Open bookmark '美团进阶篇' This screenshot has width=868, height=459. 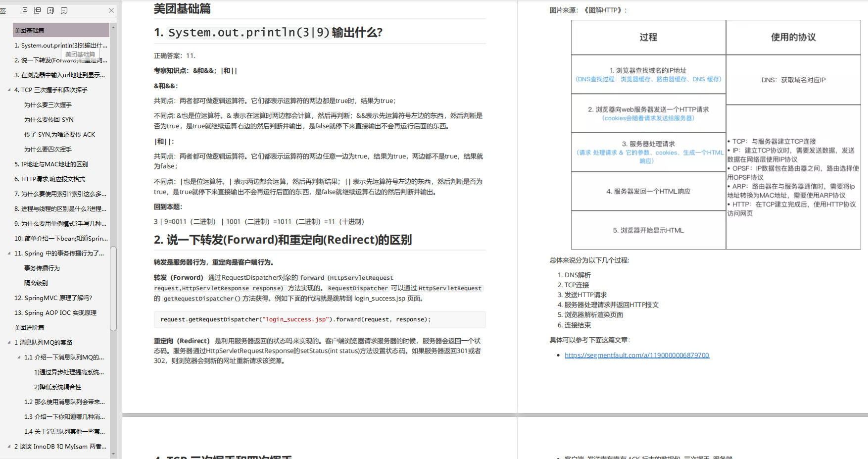point(29,328)
